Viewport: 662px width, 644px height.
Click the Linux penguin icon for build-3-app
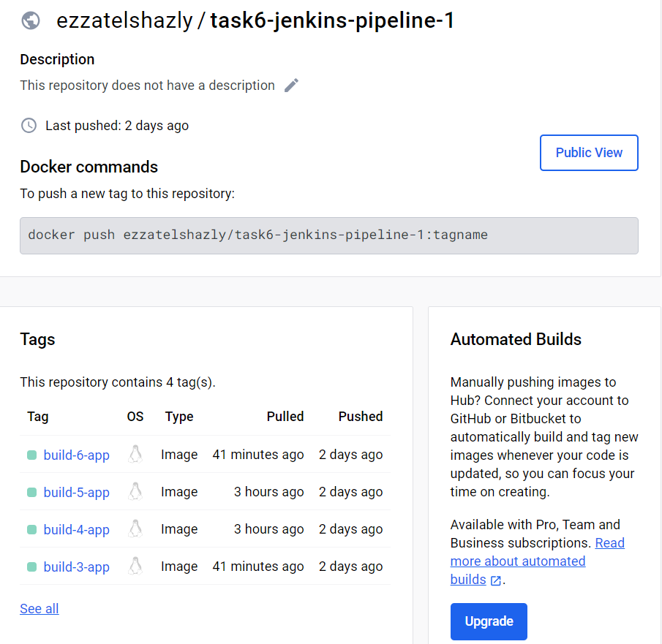(x=135, y=567)
